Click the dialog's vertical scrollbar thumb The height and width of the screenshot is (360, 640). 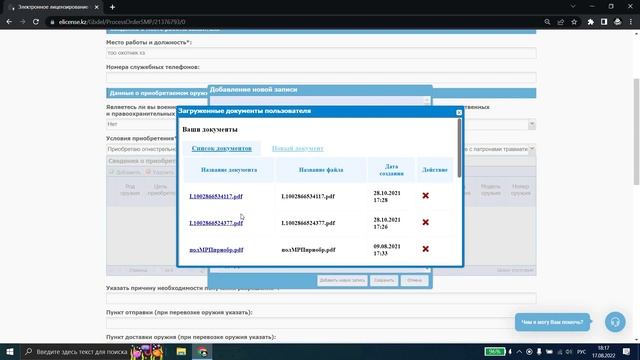point(460,148)
